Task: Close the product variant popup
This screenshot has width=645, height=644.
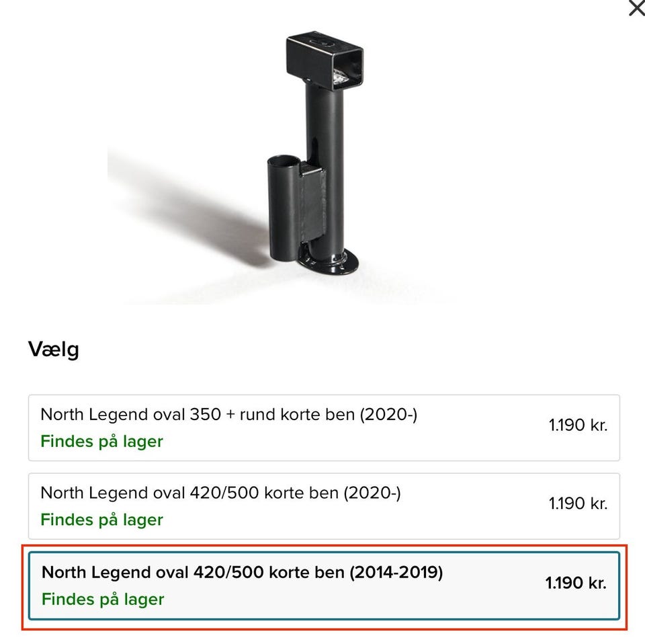Action: tap(636, 8)
